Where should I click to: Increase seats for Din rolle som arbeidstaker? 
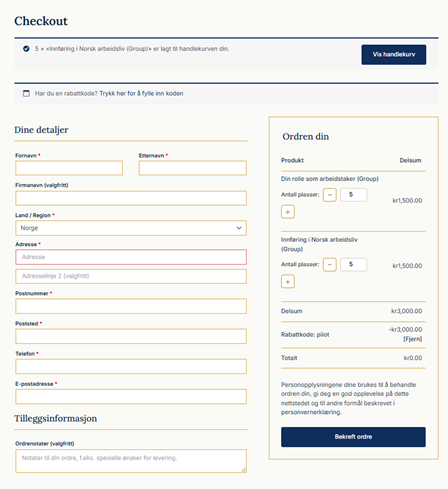click(288, 212)
